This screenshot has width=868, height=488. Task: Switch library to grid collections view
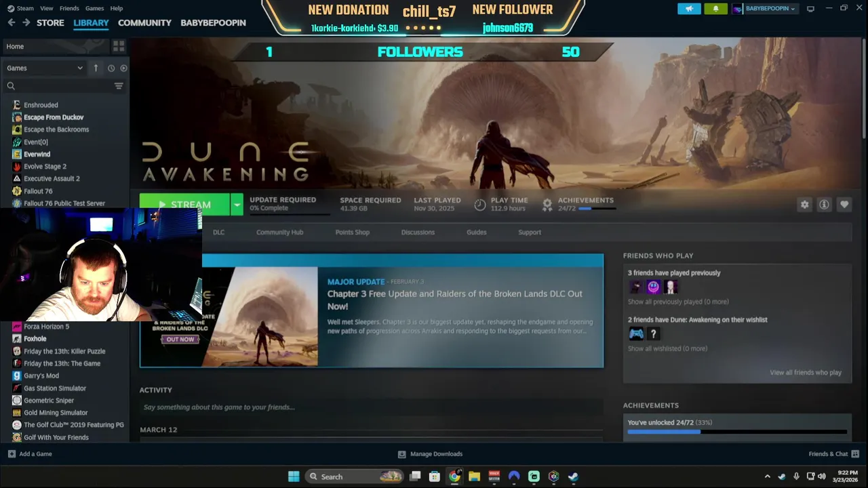119,46
